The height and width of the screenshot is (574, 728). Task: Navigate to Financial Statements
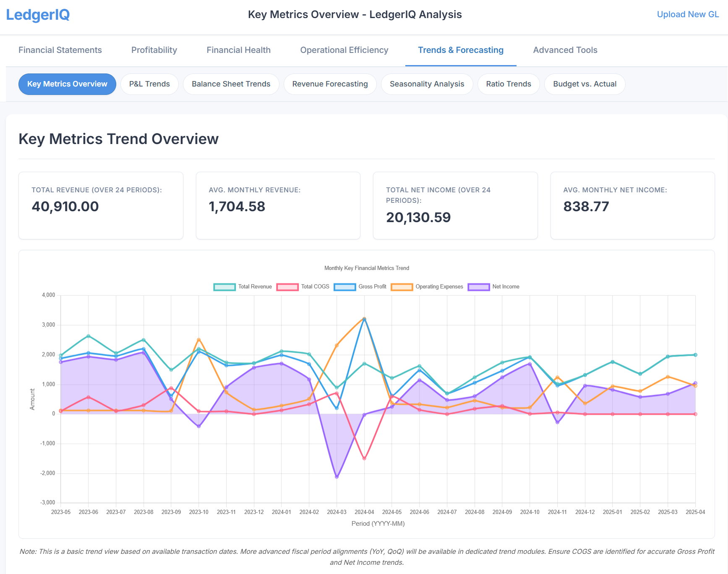tap(60, 50)
